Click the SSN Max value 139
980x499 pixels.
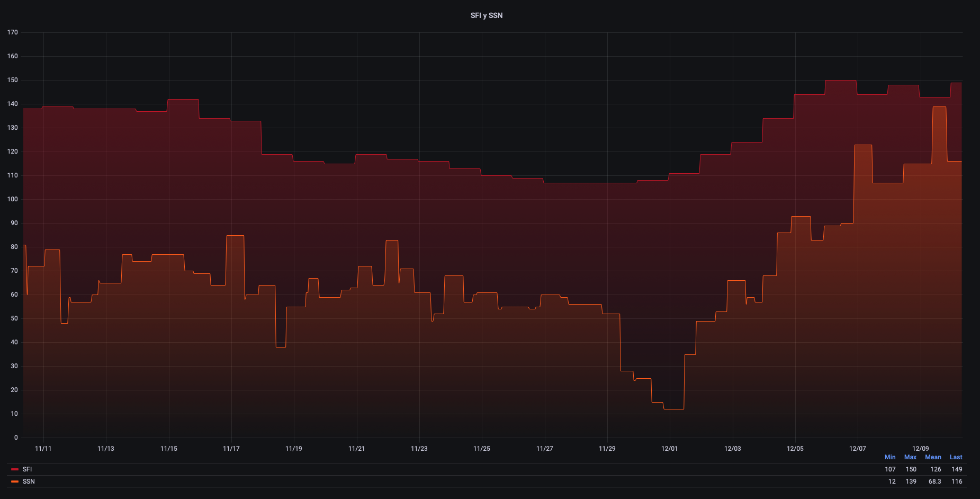[911, 482]
